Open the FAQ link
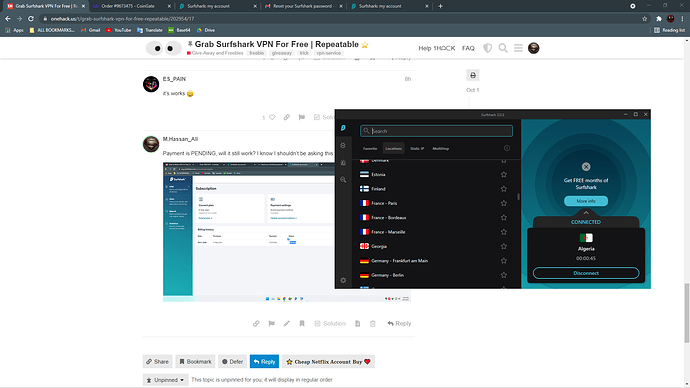The width and height of the screenshot is (690, 388). tap(468, 48)
